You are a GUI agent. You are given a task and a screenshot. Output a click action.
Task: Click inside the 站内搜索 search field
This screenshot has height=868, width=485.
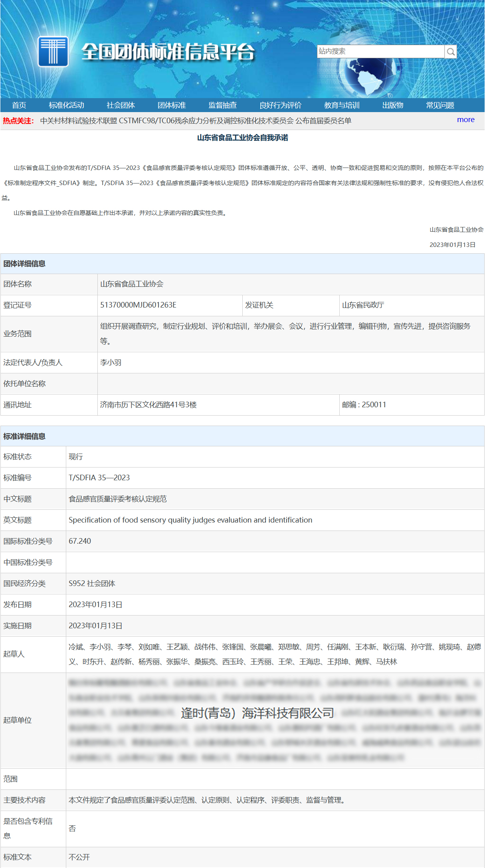click(380, 51)
